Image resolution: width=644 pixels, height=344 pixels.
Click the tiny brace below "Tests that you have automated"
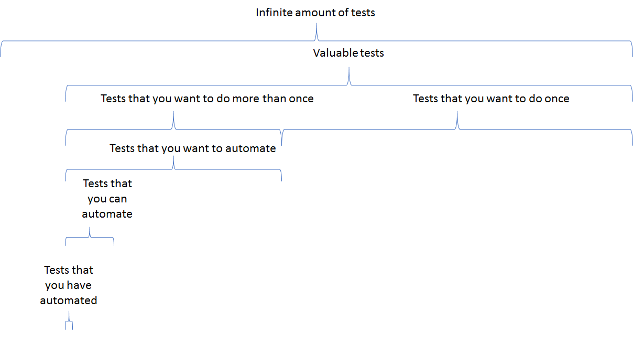(x=69, y=324)
